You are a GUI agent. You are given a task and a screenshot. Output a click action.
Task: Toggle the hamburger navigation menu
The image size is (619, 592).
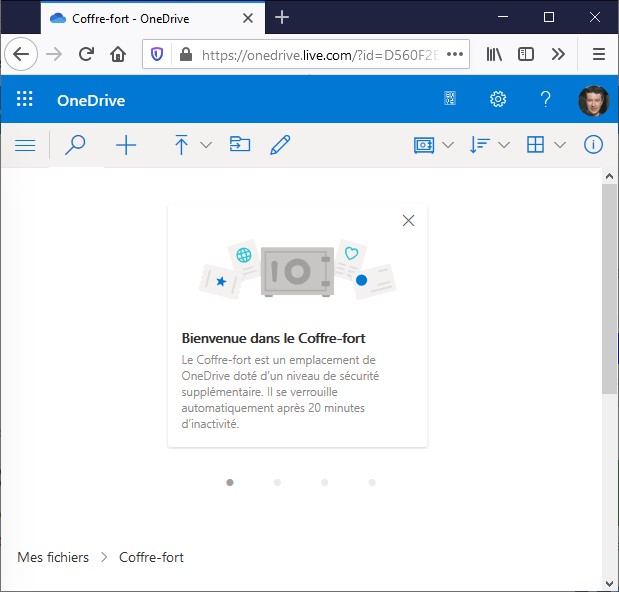pos(26,145)
